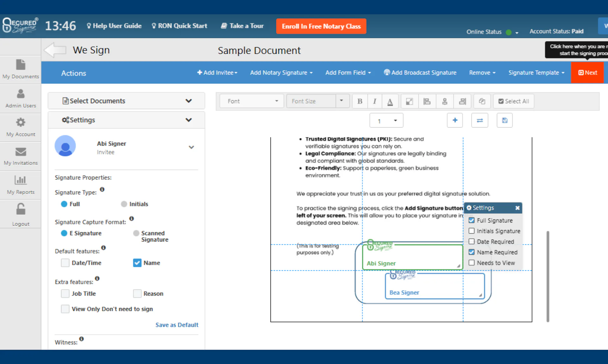Screen dimensions: 608x364
Task: Enable the Date/Time checkbox
Action: pos(65,263)
